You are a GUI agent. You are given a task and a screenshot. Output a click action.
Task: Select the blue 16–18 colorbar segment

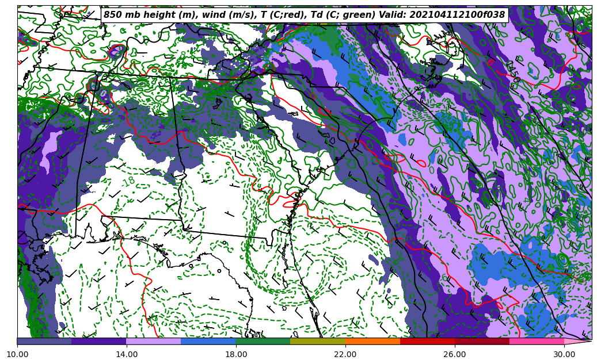coord(208,341)
